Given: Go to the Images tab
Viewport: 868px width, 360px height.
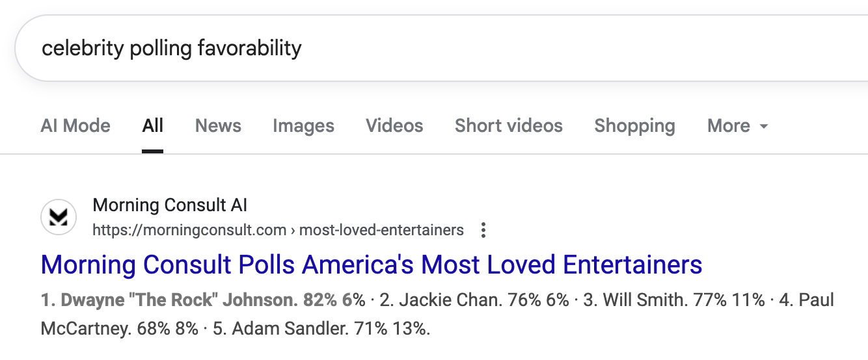Looking at the screenshot, I should coord(303,125).
